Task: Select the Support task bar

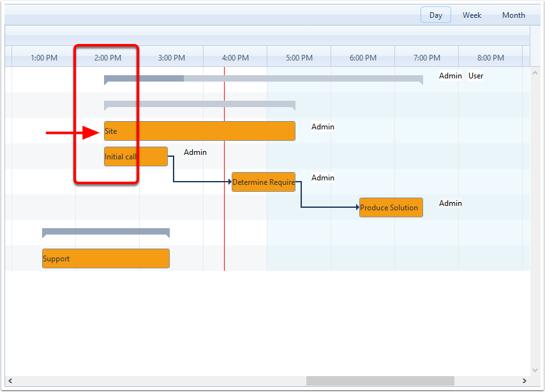Action: coord(106,258)
